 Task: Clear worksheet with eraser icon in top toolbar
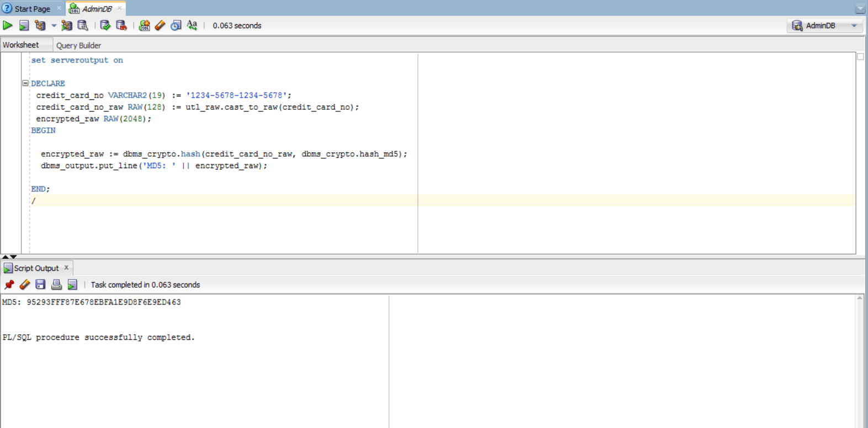pyautogui.click(x=160, y=25)
